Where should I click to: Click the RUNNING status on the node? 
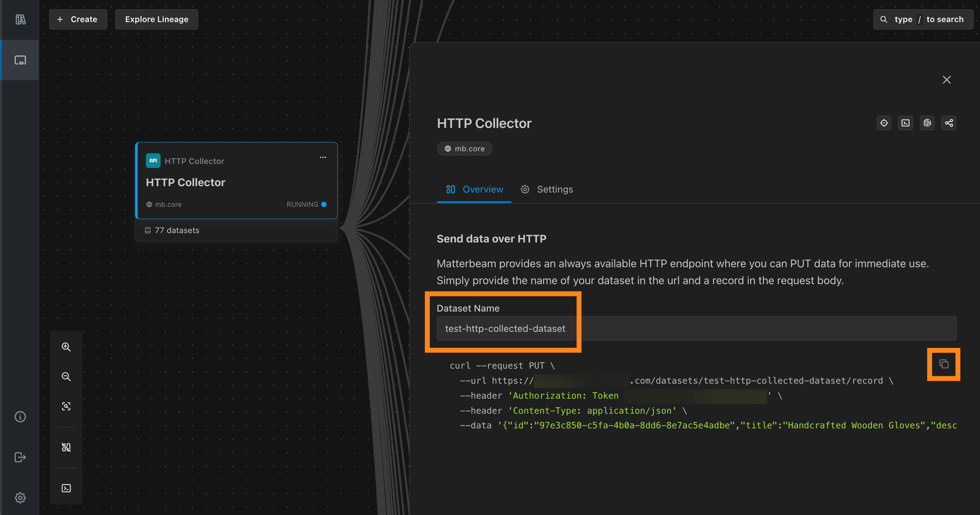click(x=307, y=204)
